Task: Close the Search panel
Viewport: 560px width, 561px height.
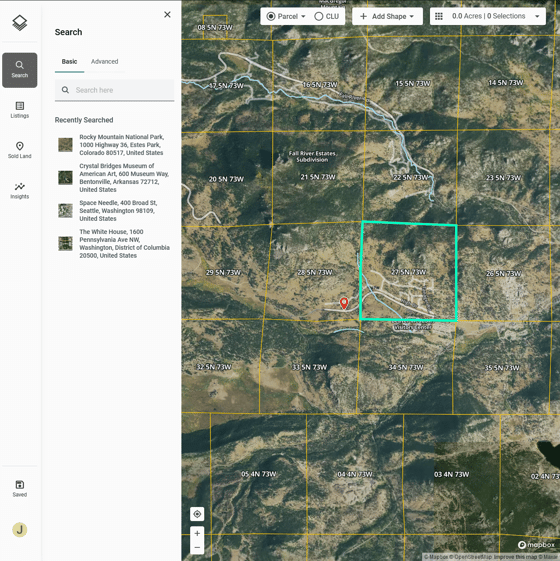Action: [x=167, y=15]
